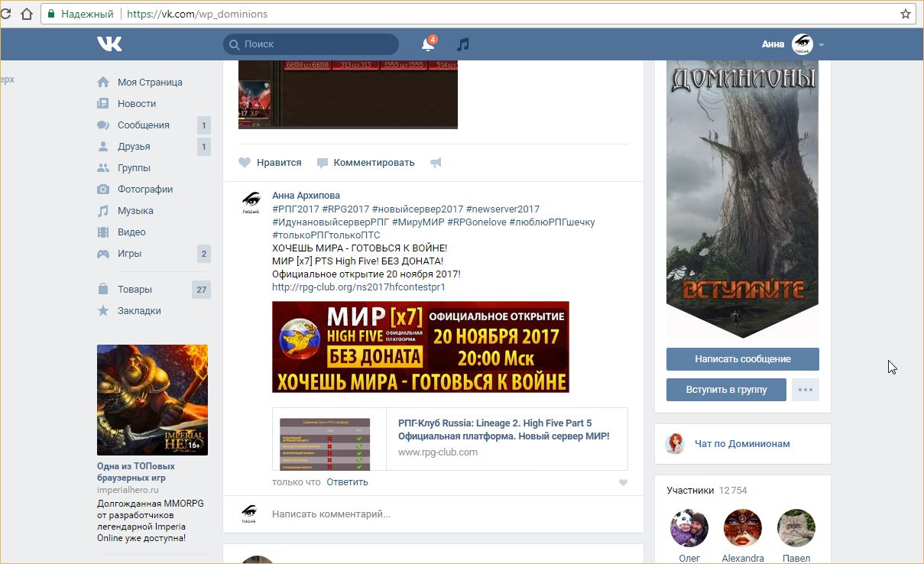924x564 pixels.
Task: Open Одна из ТОПовых браузерных игр ad
Action: [x=136, y=472]
